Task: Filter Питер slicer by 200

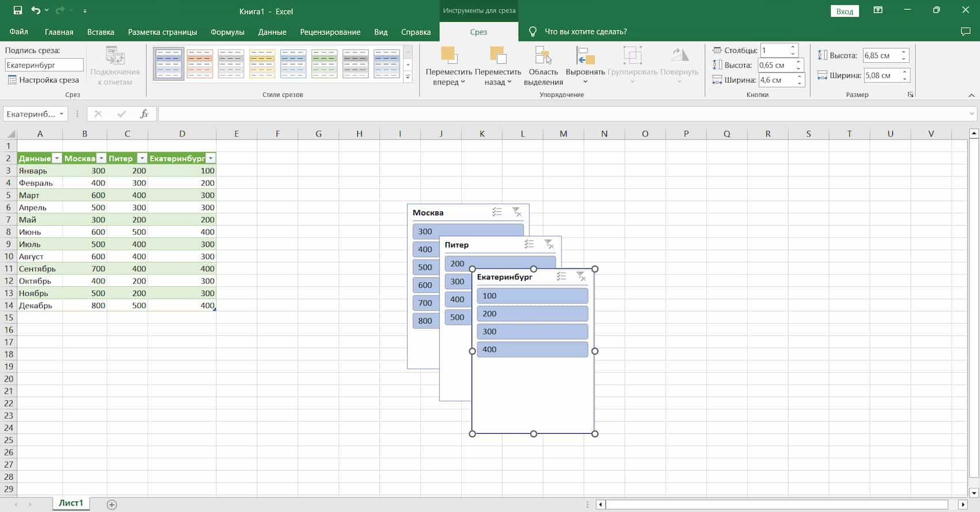Action: coord(500,263)
